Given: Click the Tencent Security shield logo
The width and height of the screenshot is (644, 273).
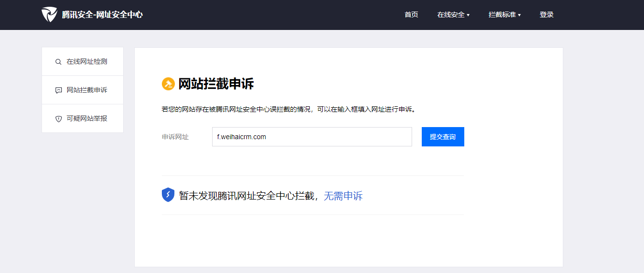Looking at the screenshot, I should pos(49,14).
